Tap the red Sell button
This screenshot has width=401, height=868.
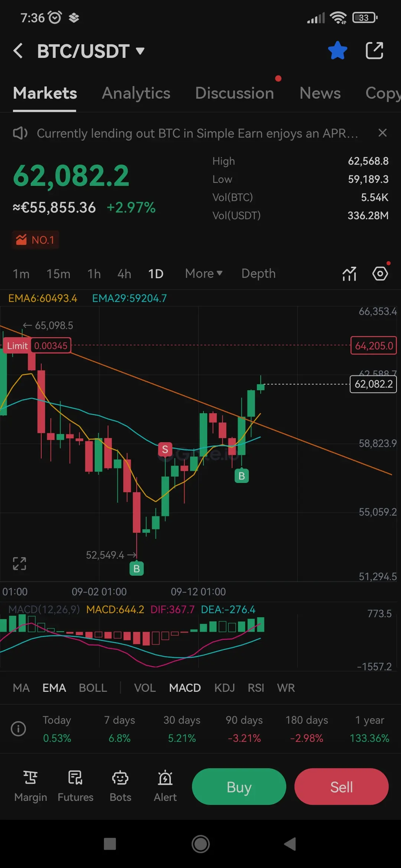(x=342, y=787)
